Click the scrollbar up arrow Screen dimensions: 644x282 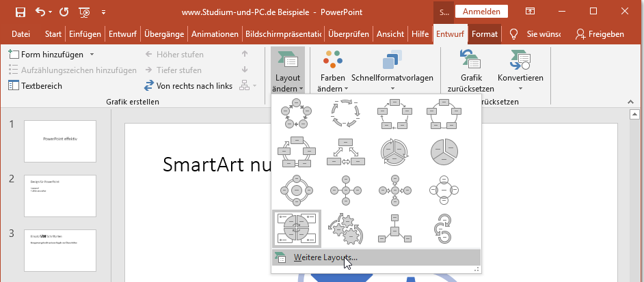pos(634,114)
